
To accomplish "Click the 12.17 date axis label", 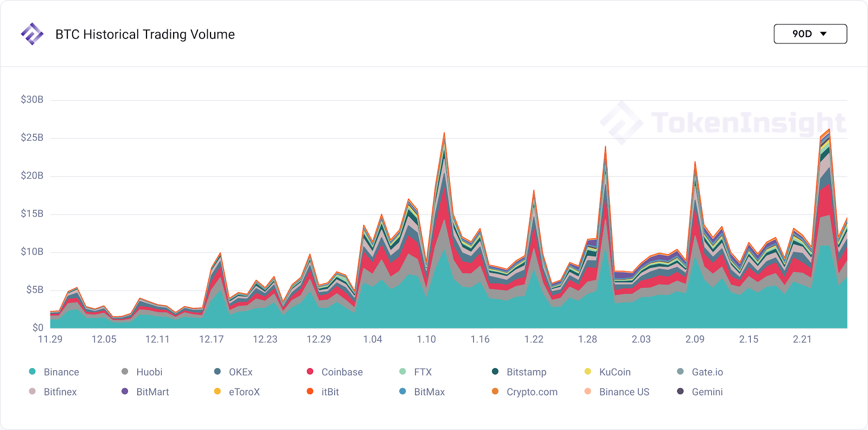I will tap(211, 339).
